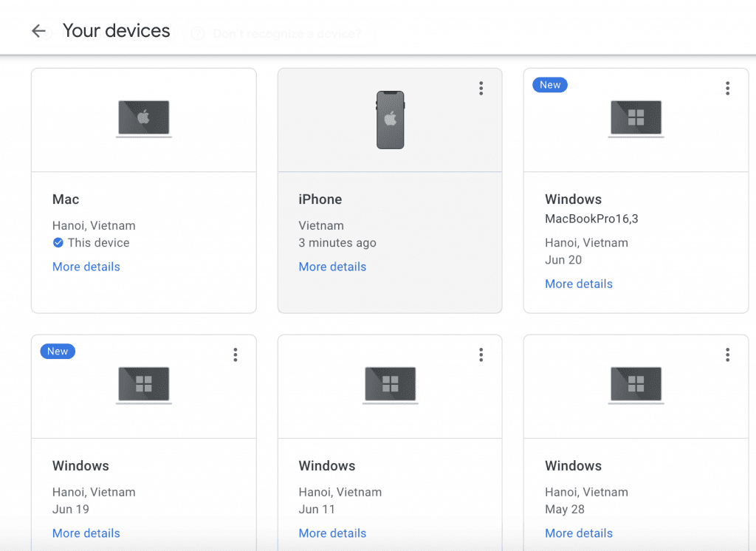
Task: Click the 3 minutes ago timestamp
Action: 337,243
